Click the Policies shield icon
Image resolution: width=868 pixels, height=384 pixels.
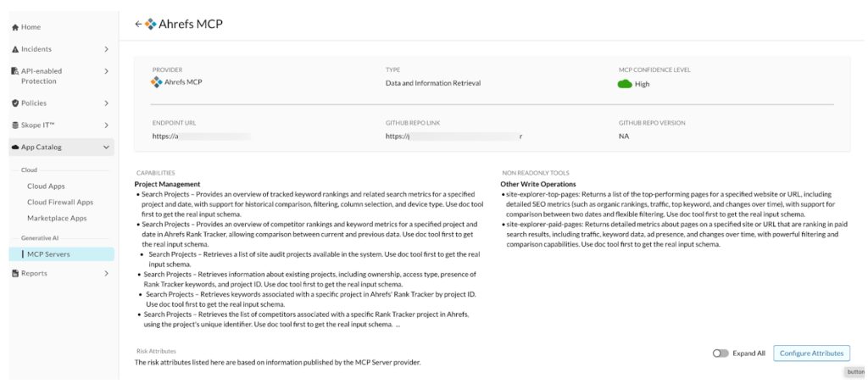tap(15, 103)
